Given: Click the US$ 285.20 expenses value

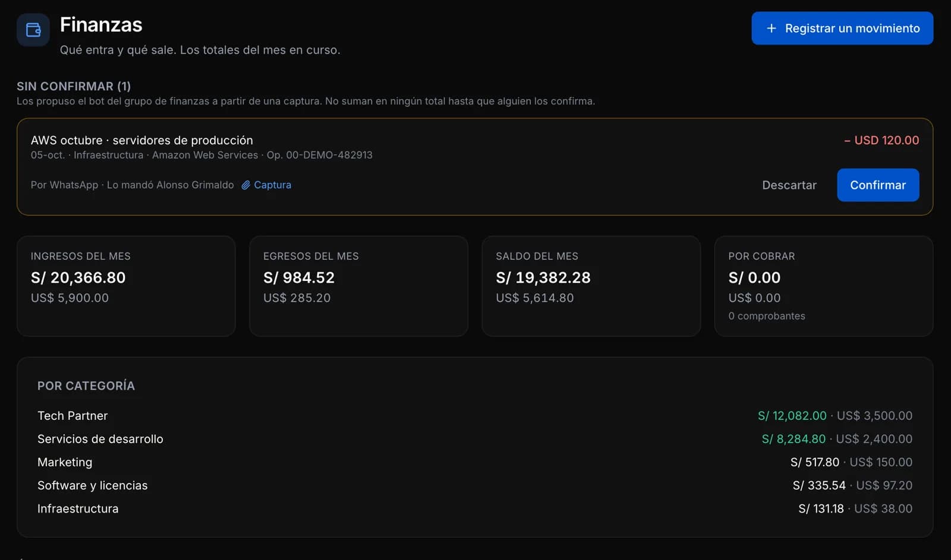Looking at the screenshot, I should tap(297, 298).
